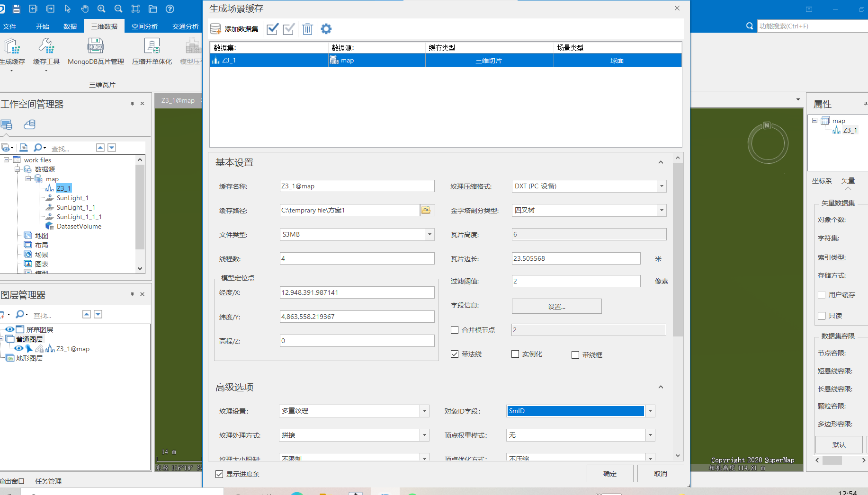Uncheck the 带法线 checkbox

click(x=455, y=354)
